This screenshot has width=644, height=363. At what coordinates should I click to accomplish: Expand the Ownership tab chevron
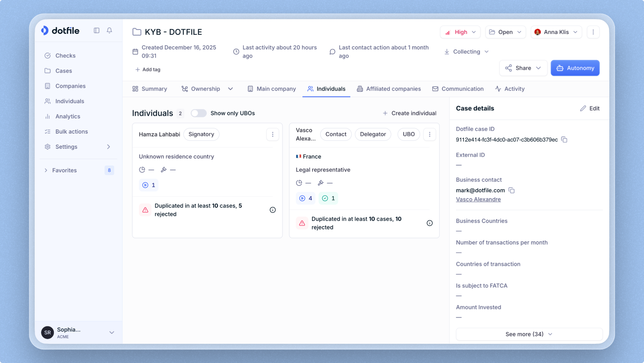[x=230, y=89]
